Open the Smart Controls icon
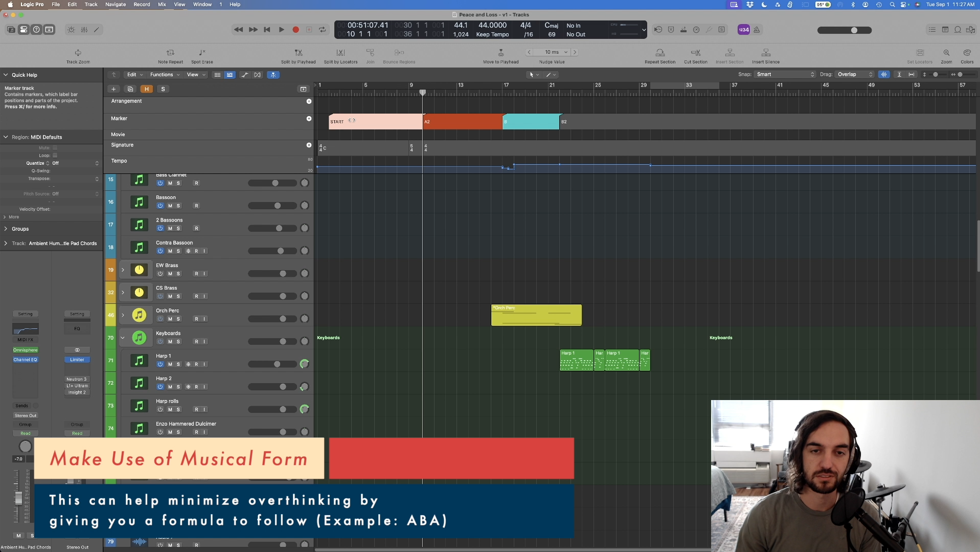The image size is (980, 552). pyautogui.click(x=71, y=30)
